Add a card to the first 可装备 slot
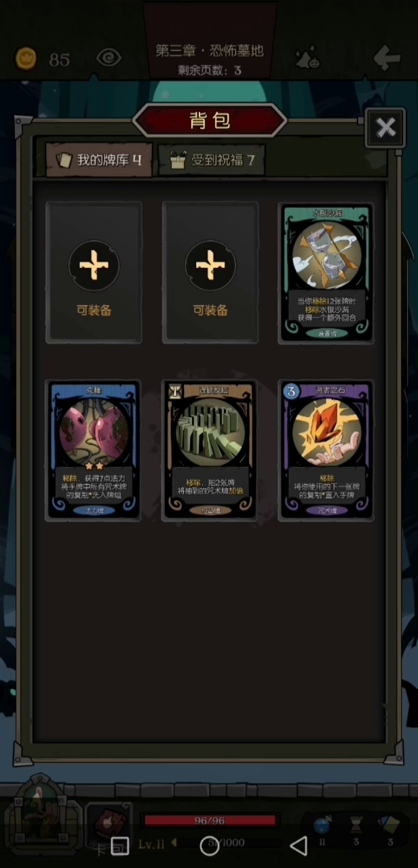Image resolution: width=418 pixels, height=868 pixels. pos(94,273)
